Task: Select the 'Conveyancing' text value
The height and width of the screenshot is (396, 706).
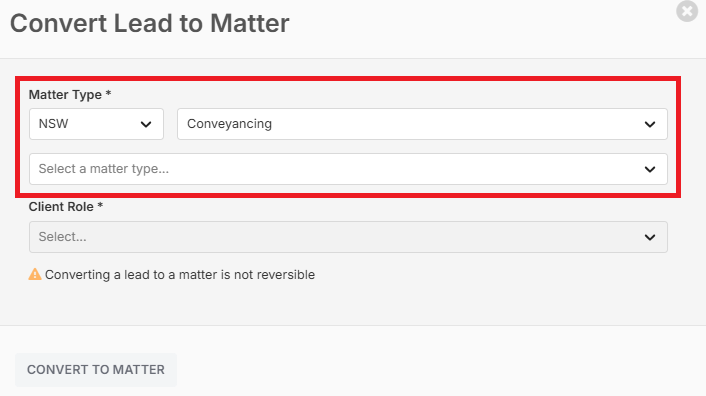Action: [229, 124]
